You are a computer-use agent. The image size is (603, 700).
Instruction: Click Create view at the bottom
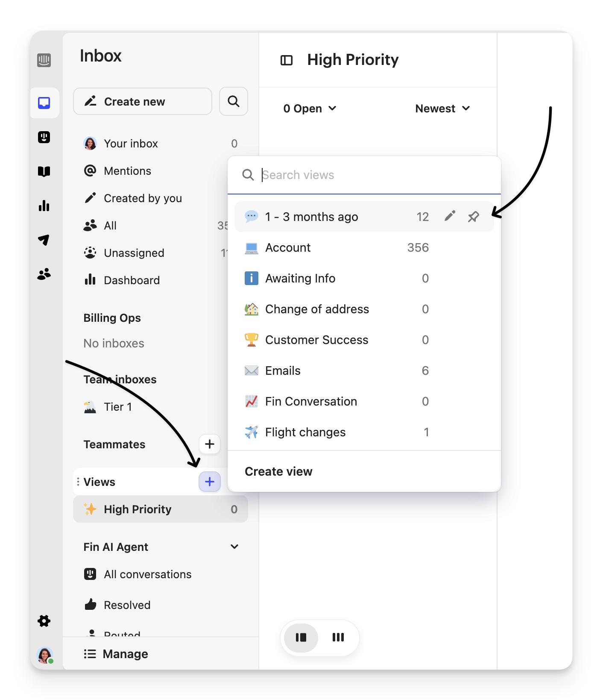[x=278, y=471]
